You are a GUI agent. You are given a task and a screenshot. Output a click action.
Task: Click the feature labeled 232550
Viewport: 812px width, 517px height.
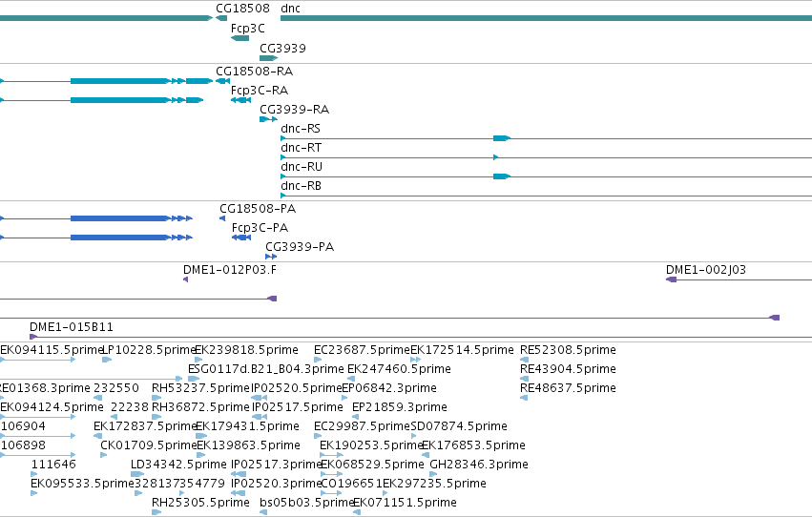coord(116,388)
